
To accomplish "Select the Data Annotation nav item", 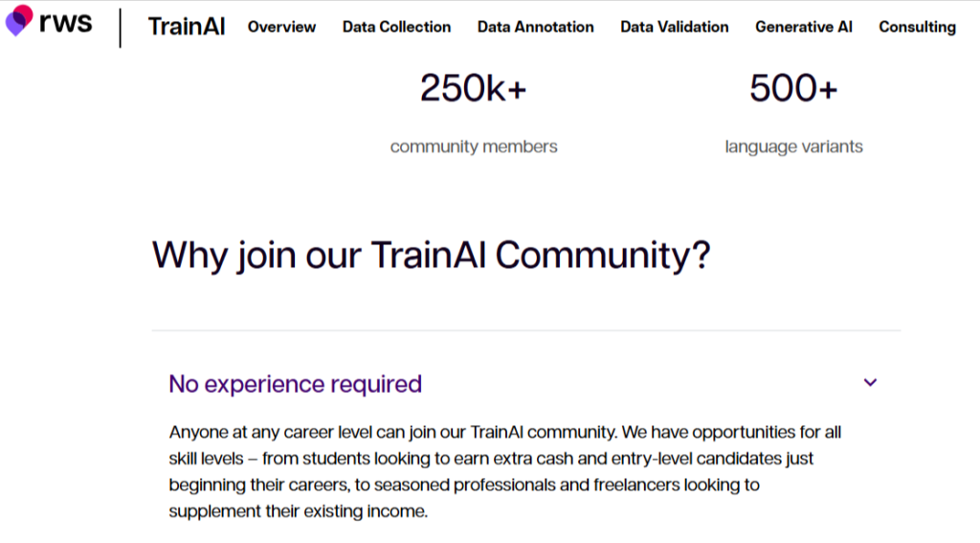I will click(535, 27).
